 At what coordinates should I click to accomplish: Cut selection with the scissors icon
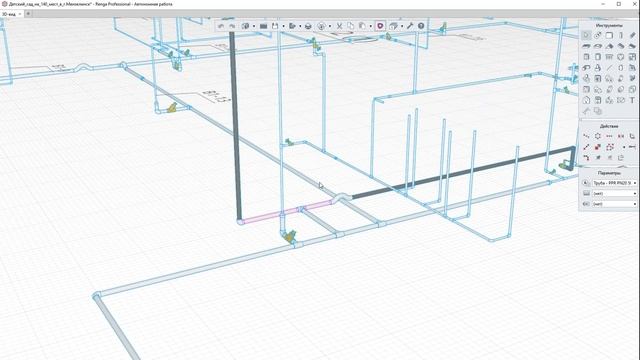click(339, 26)
